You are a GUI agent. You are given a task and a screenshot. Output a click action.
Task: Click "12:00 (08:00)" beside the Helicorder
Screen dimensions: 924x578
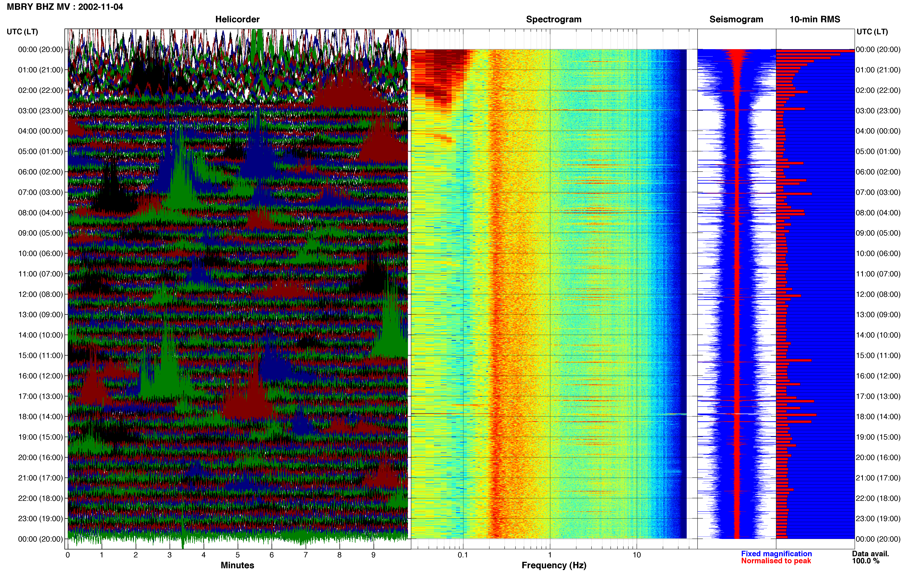[41, 294]
